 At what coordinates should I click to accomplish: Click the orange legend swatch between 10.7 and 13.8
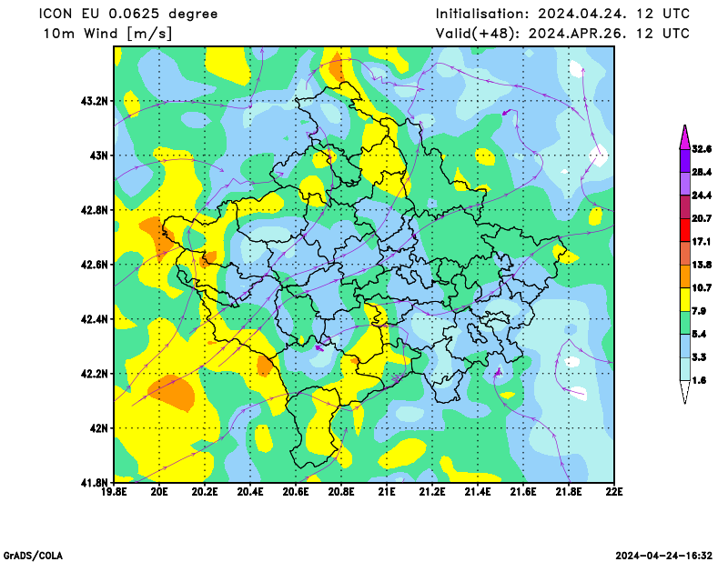(x=685, y=276)
